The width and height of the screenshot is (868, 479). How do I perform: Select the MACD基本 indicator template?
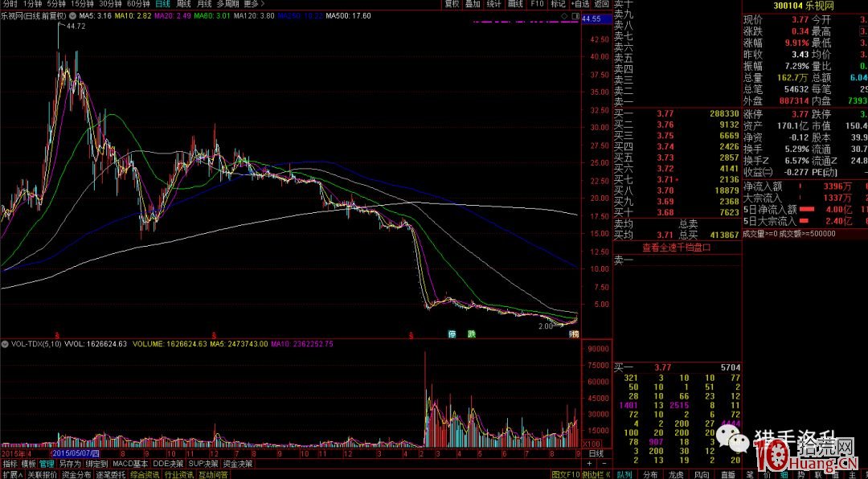tap(131, 464)
